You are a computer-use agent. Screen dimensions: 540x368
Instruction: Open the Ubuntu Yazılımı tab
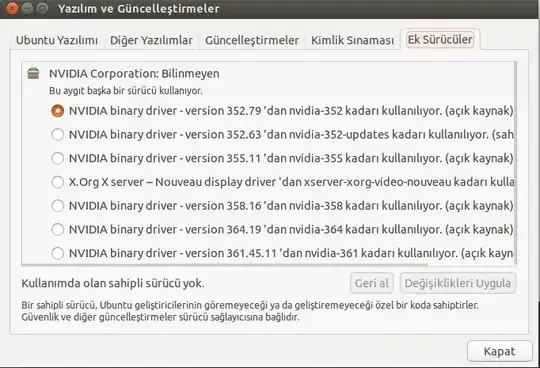(x=57, y=40)
